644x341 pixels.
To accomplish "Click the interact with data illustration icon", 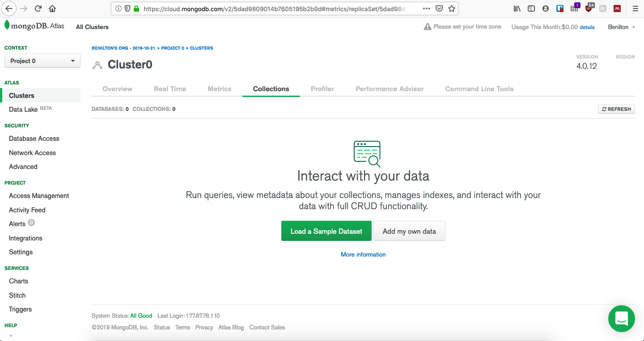I will [367, 154].
